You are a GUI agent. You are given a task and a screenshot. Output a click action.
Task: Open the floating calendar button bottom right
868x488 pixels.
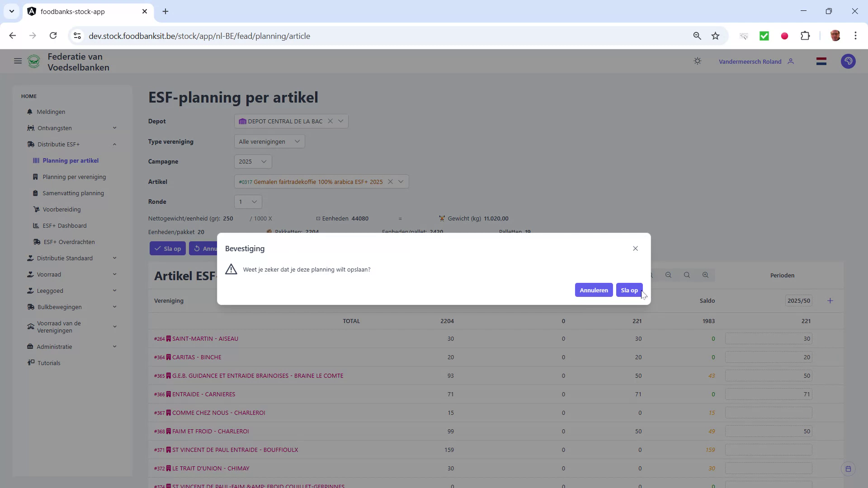pyautogui.click(x=848, y=469)
